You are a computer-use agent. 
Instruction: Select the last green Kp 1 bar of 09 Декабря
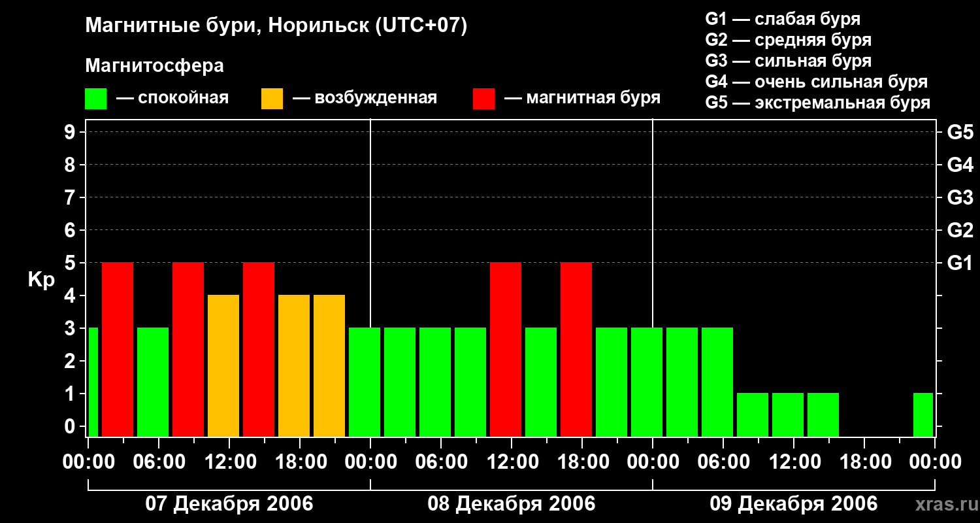[923, 414]
